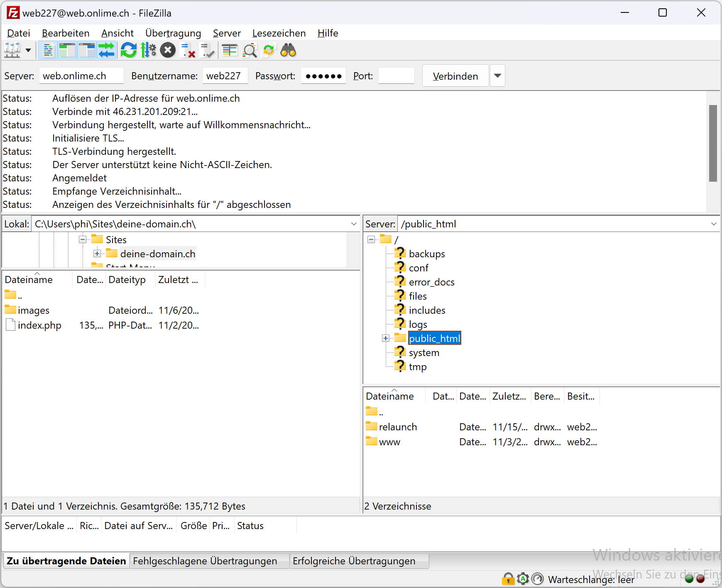This screenshot has height=588, width=722.
Task: Collapse the remote root / folder
Action: coord(371,239)
